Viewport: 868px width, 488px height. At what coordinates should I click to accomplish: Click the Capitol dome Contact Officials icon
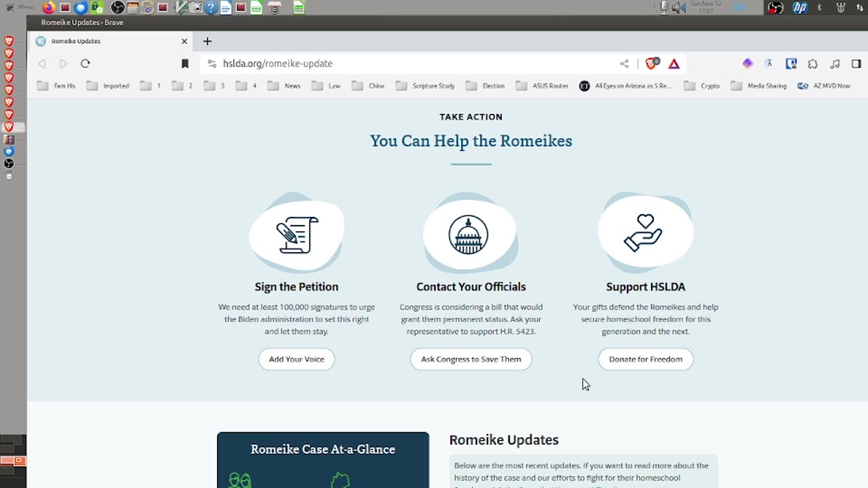[x=469, y=235]
